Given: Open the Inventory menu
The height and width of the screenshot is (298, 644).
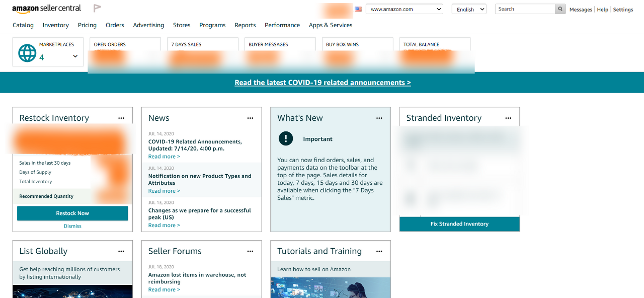Looking at the screenshot, I should pos(56,25).
